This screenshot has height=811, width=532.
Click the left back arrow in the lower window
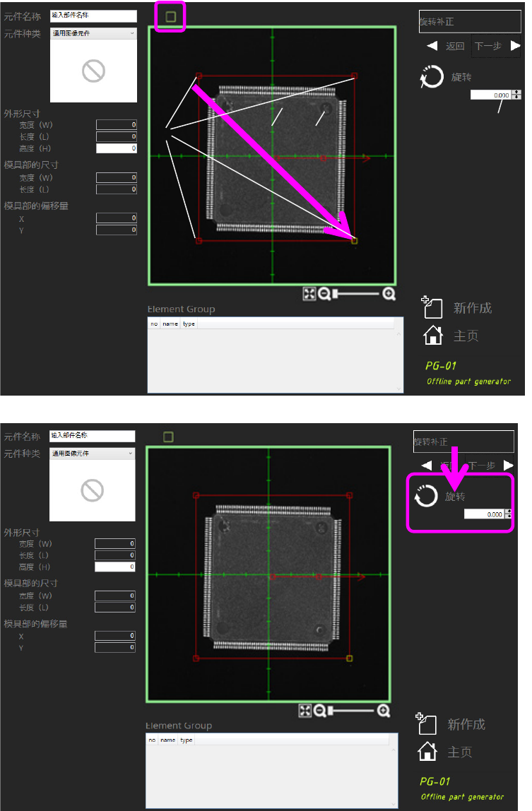(x=427, y=465)
